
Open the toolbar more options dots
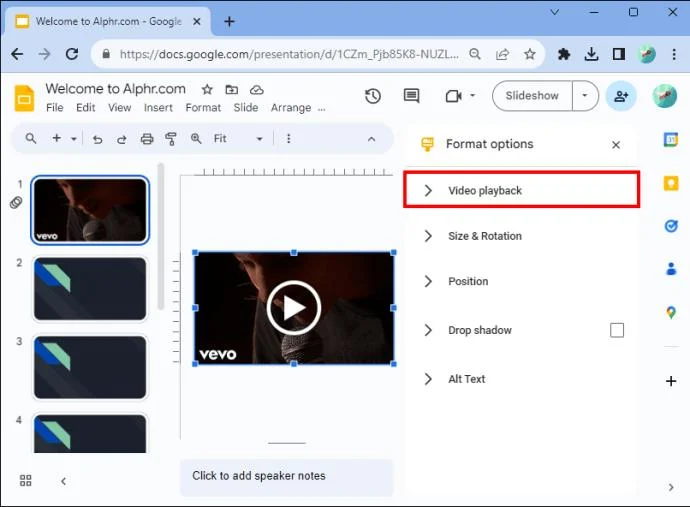[x=288, y=139]
